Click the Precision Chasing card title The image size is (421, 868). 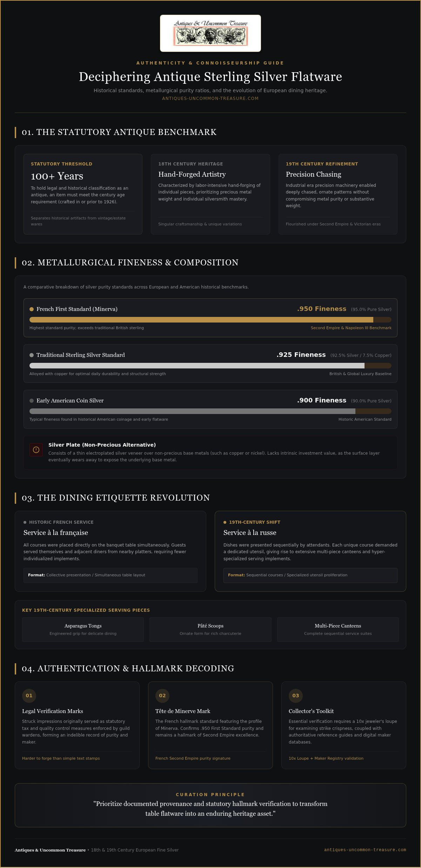[313, 174]
